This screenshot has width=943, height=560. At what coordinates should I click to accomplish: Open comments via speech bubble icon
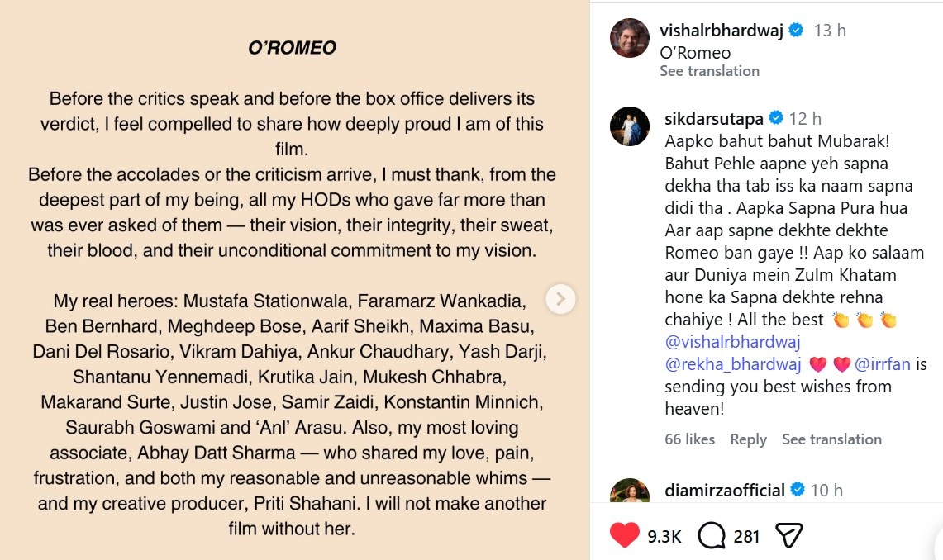(711, 535)
